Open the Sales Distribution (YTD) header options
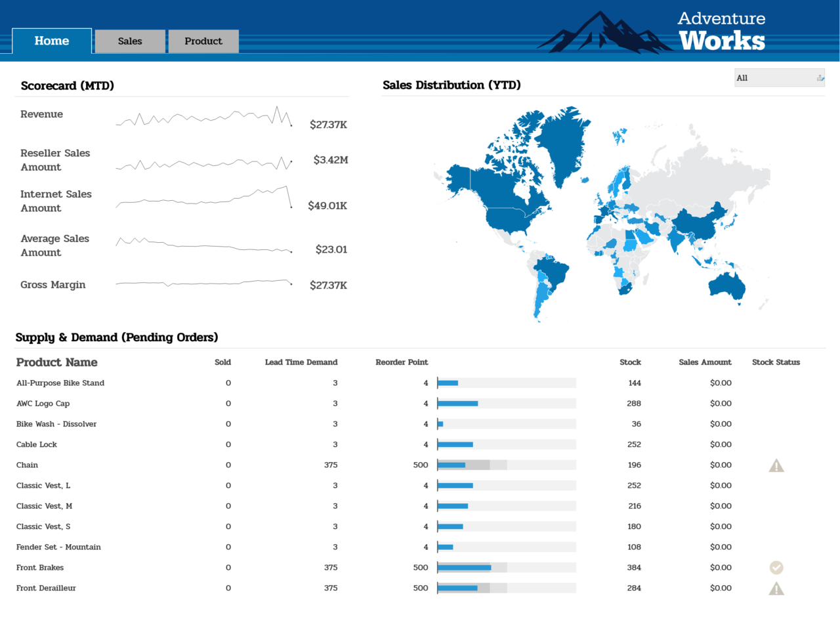The image size is (840, 630). pyautogui.click(x=451, y=85)
